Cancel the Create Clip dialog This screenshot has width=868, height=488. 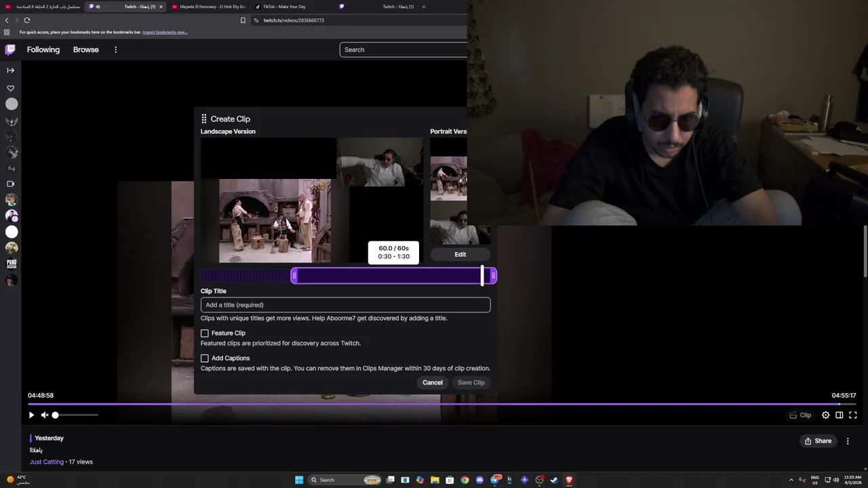pos(433,383)
